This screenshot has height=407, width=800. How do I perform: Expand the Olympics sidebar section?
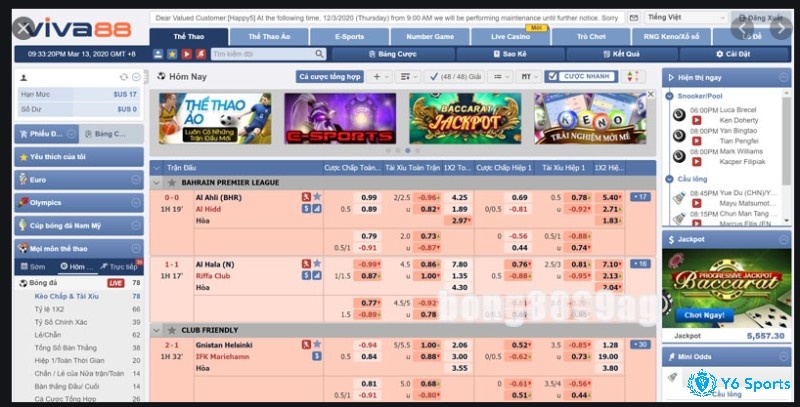coord(136,202)
